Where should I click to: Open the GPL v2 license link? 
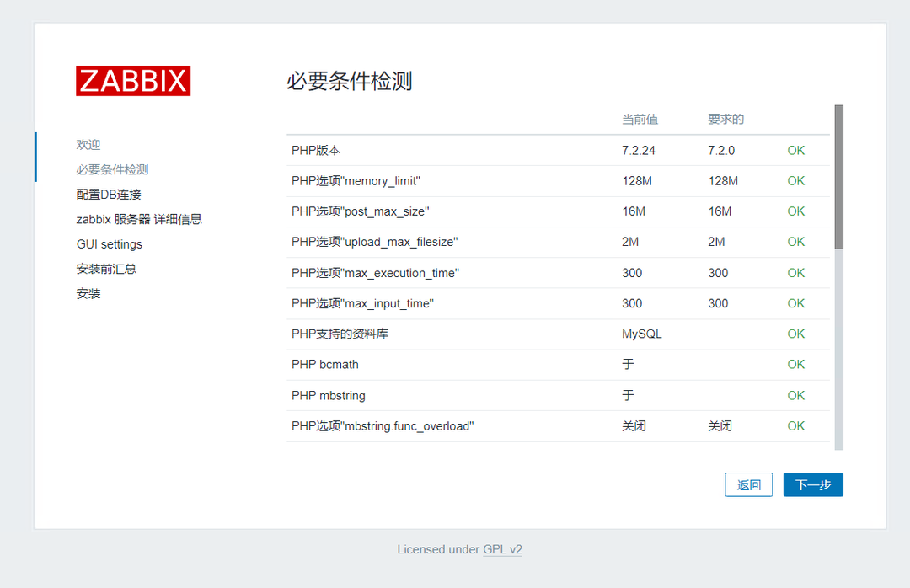(x=502, y=549)
